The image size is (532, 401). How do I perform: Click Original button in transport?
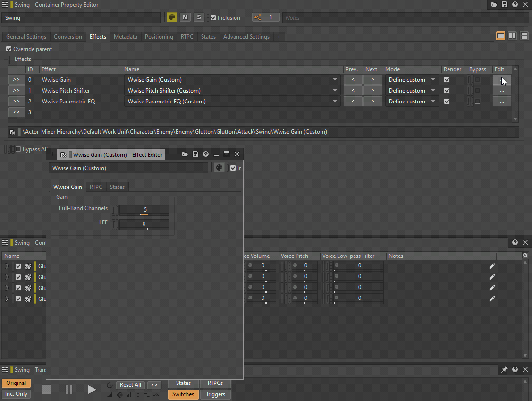pyautogui.click(x=16, y=383)
